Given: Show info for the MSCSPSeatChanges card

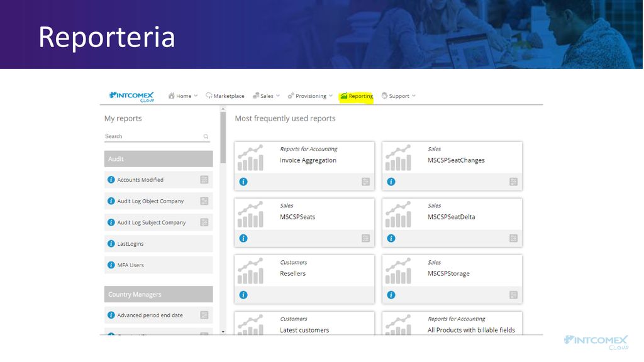Looking at the screenshot, I should tap(391, 182).
